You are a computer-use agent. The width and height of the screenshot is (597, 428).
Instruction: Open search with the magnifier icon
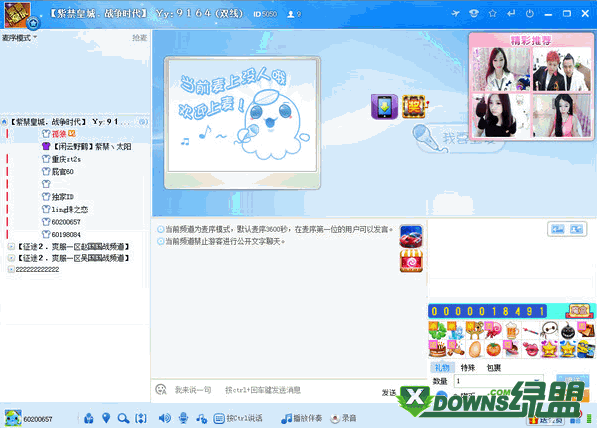(123, 418)
